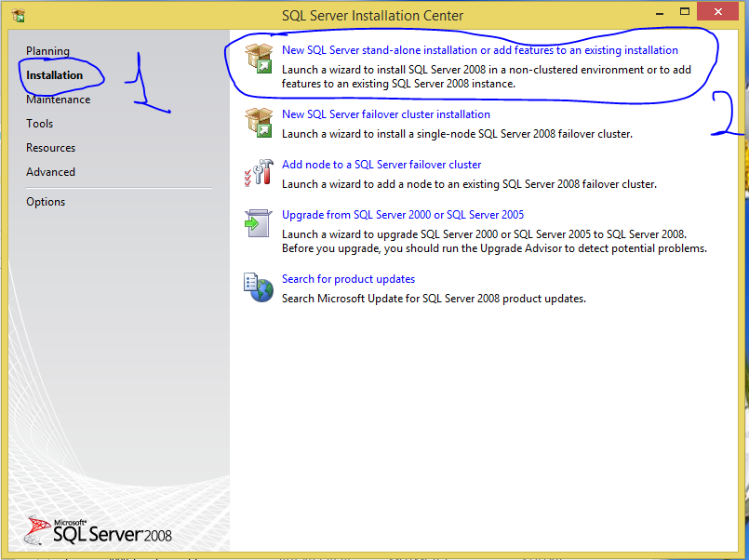Click the title bar application icon
Image resolution: width=749 pixels, height=560 pixels.
point(19,15)
